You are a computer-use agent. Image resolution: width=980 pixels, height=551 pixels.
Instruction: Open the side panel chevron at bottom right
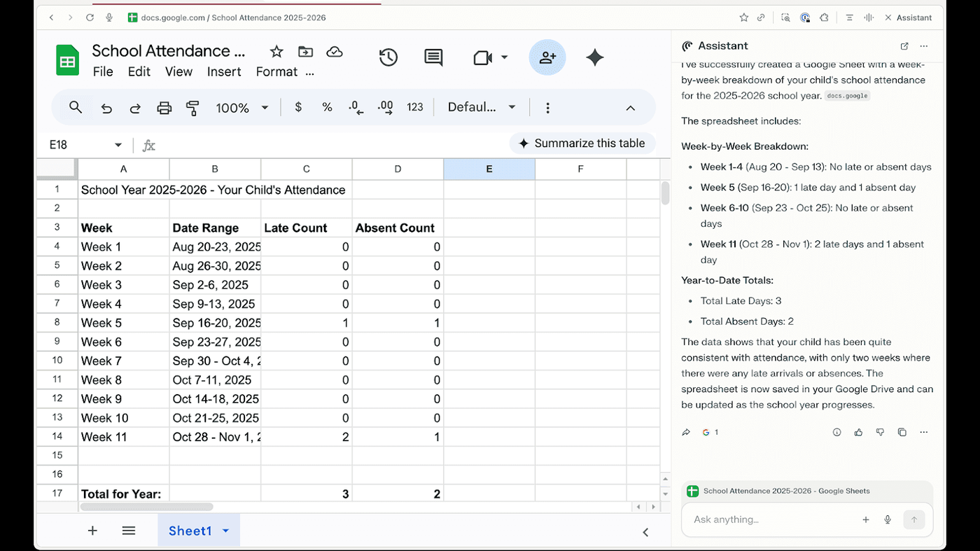tap(645, 532)
